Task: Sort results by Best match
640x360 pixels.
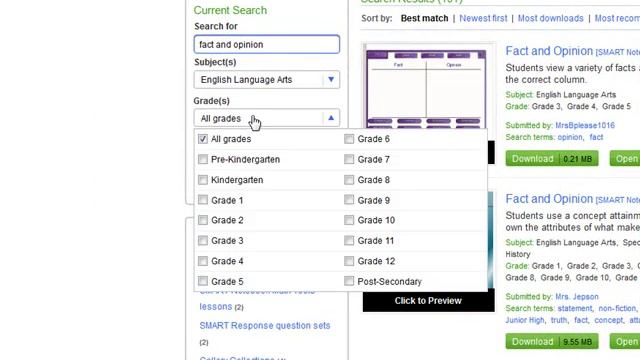Action: pyautogui.click(x=424, y=18)
